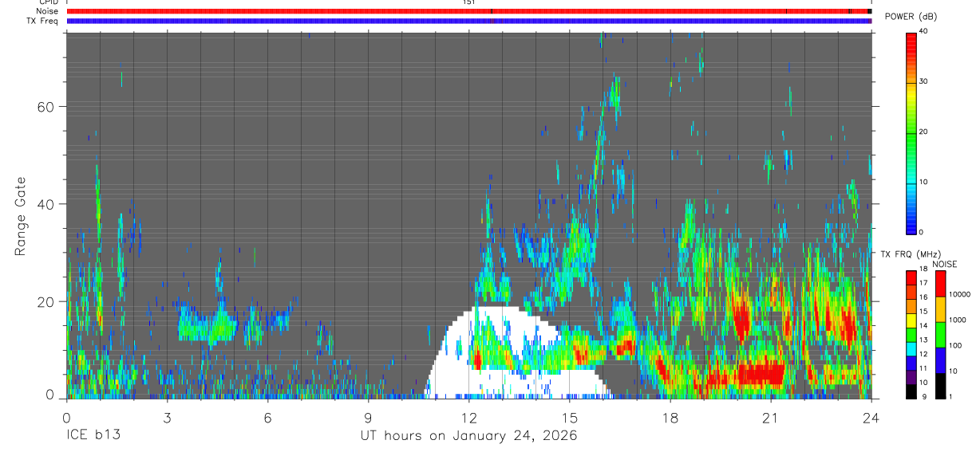Pick the green swatch in NOISE legend
This screenshot has width=980, height=452.
[941, 335]
